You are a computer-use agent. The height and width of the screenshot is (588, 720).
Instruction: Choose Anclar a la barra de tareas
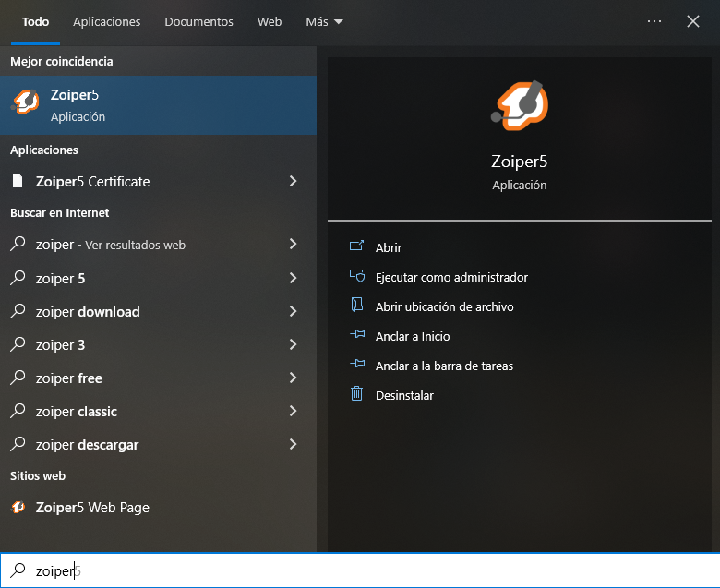444,366
